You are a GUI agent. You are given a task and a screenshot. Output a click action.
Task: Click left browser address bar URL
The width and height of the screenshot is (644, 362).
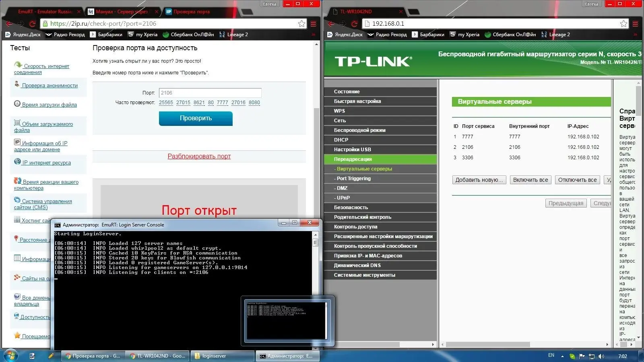point(103,24)
